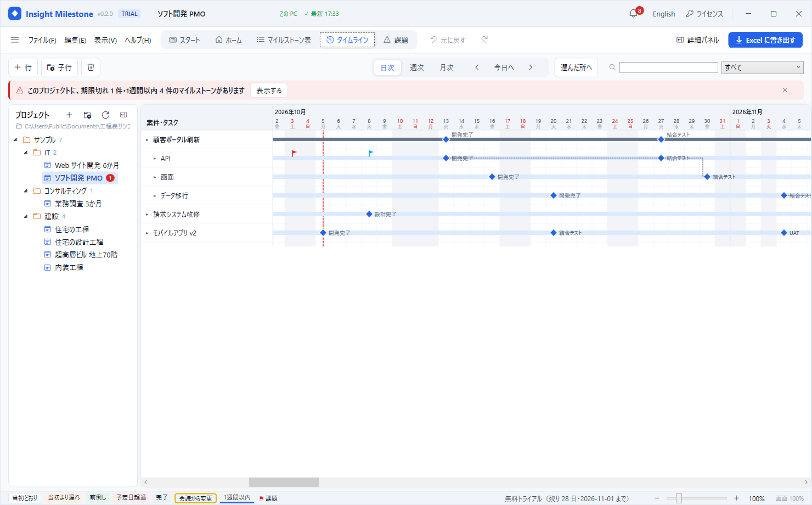Toggle the 当初どおり legend filter
This screenshot has width=812, height=505.
point(25,498)
